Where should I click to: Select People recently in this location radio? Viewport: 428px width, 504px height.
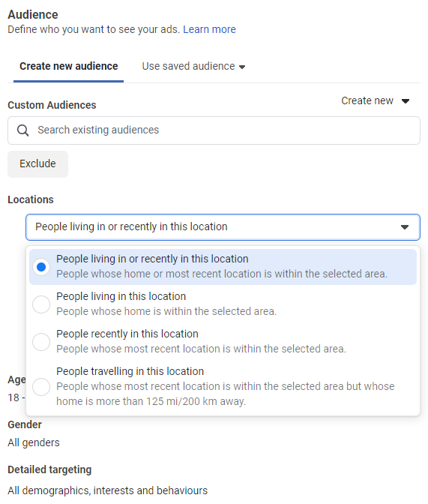click(x=41, y=342)
